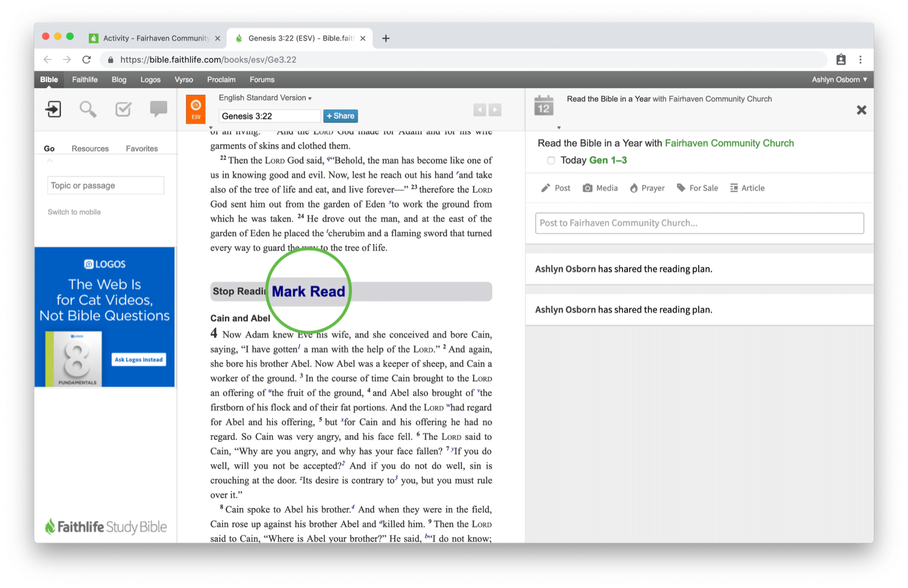Click the Cain and Abel heading

click(240, 318)
